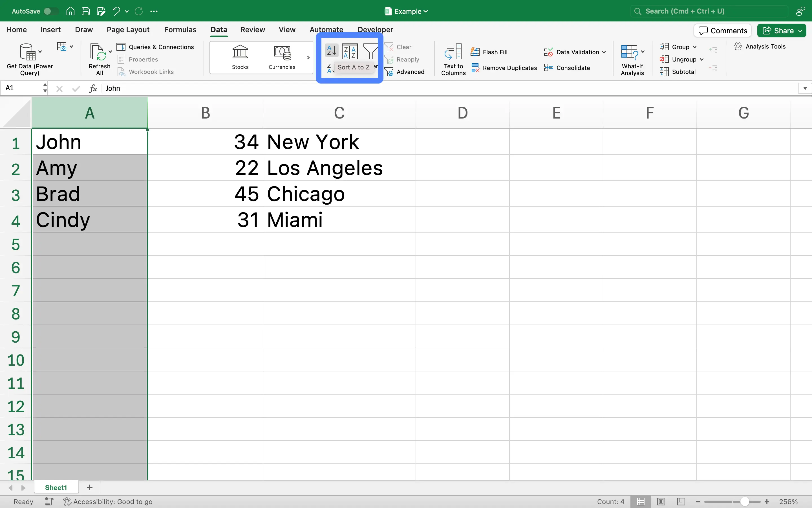Click the Save As icon

[x=101, y=11]
